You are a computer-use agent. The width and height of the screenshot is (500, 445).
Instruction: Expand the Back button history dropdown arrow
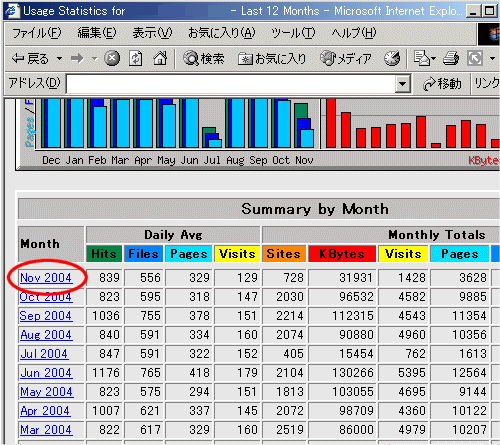click(59, 59)
